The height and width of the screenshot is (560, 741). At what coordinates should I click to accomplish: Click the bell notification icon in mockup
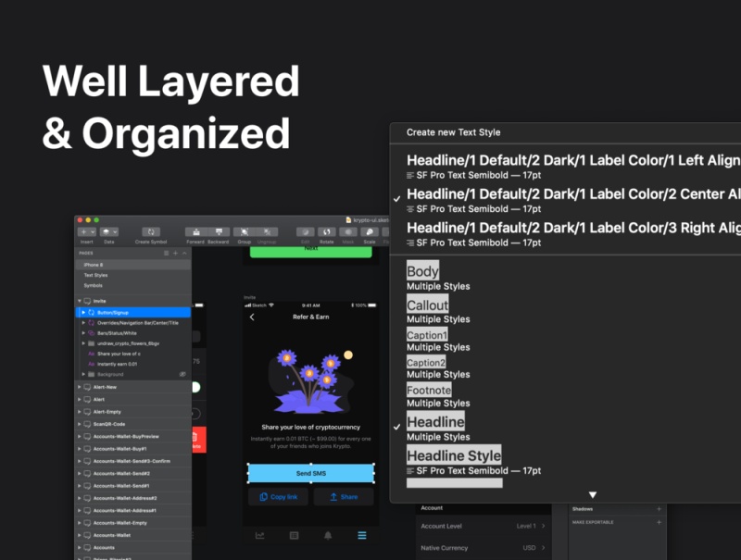pyautogui.click(x=328, y=535)
